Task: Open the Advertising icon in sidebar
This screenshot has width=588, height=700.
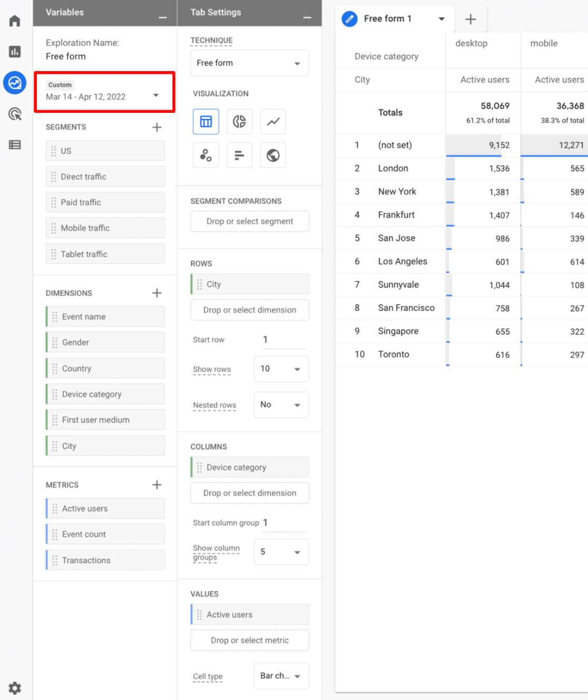Action: point(15,114)
